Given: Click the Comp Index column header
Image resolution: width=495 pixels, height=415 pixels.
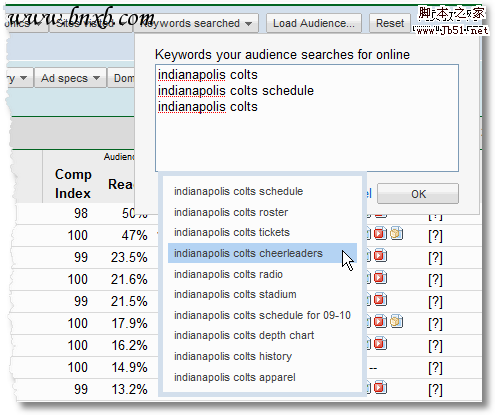Looking at the screenshot, I should [x=73, y=184].
